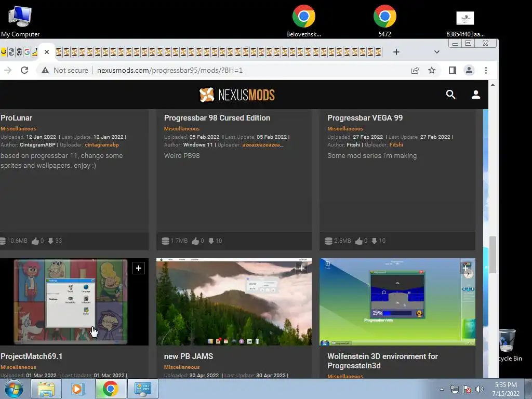Open Windows Explorer from the taskbar
This screenshot has width=532, height=399.
(x=46, y=389)
